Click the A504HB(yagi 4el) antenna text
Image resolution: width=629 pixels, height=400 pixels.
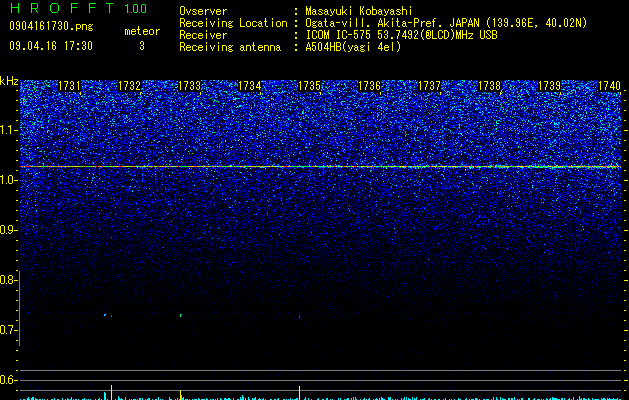pyautogui.click(x=353, y=47)
